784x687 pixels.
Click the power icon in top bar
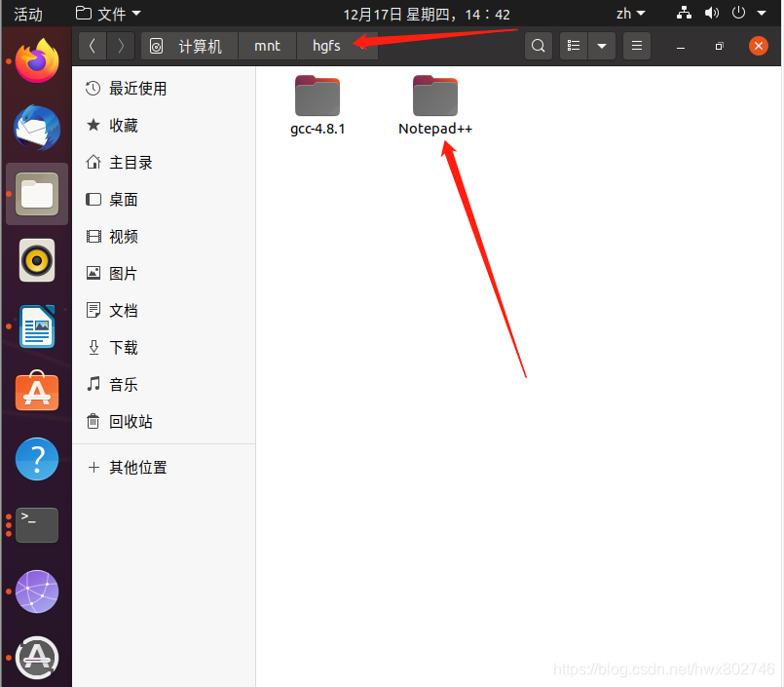[x=738, y=13]
